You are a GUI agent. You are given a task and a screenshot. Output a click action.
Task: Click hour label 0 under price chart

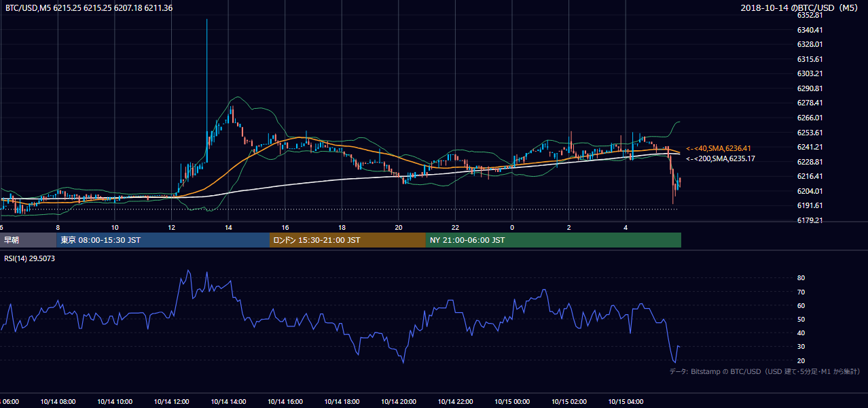tap(512, 227)
